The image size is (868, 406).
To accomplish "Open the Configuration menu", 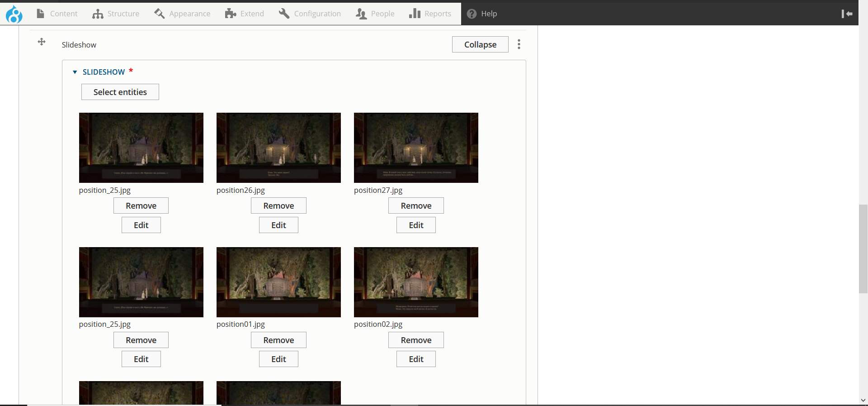I will [310, 14].
